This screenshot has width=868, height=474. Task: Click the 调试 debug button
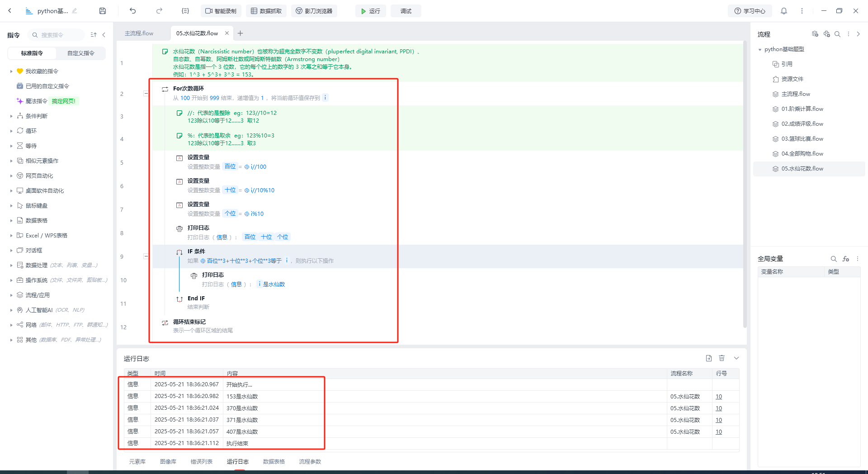click(406, 10)
